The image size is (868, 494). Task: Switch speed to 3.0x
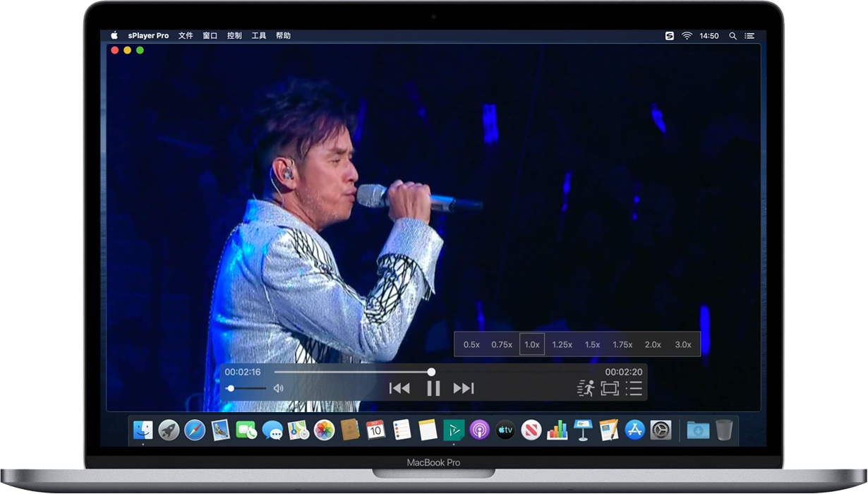(683, 344)
